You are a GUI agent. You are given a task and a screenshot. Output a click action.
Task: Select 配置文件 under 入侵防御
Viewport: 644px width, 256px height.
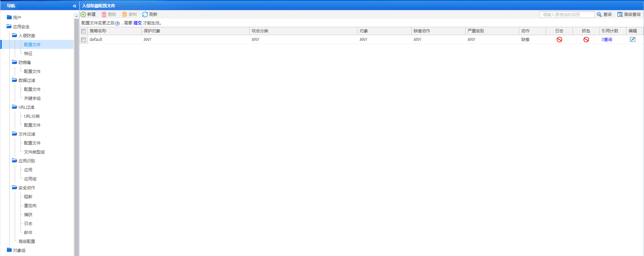(x=32, y=44)
